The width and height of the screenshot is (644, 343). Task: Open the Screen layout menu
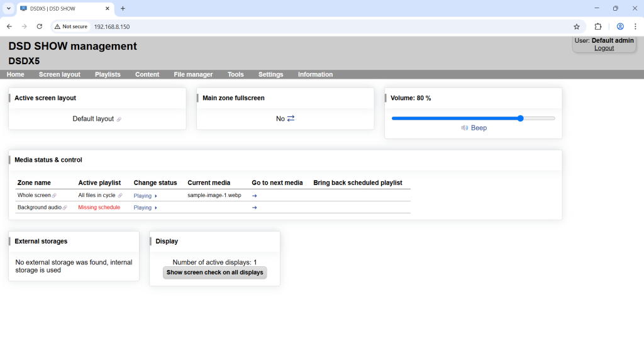60,74
